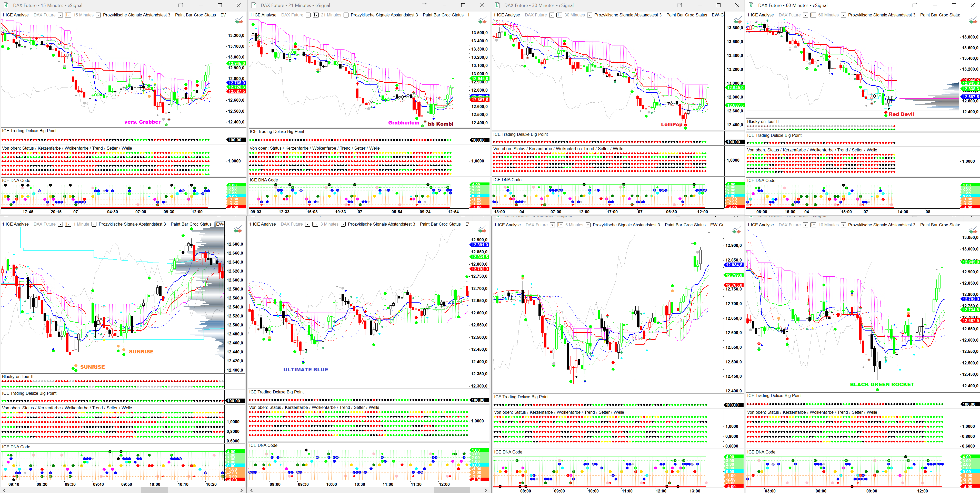Open bar type selector in 5 Minutes chart

click(560, 225)
